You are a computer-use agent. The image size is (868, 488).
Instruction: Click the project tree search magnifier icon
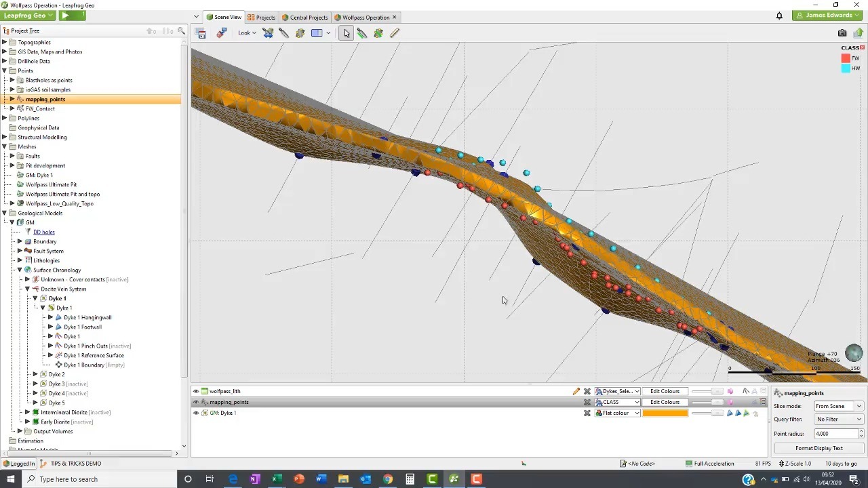click(x=181, y=30)
